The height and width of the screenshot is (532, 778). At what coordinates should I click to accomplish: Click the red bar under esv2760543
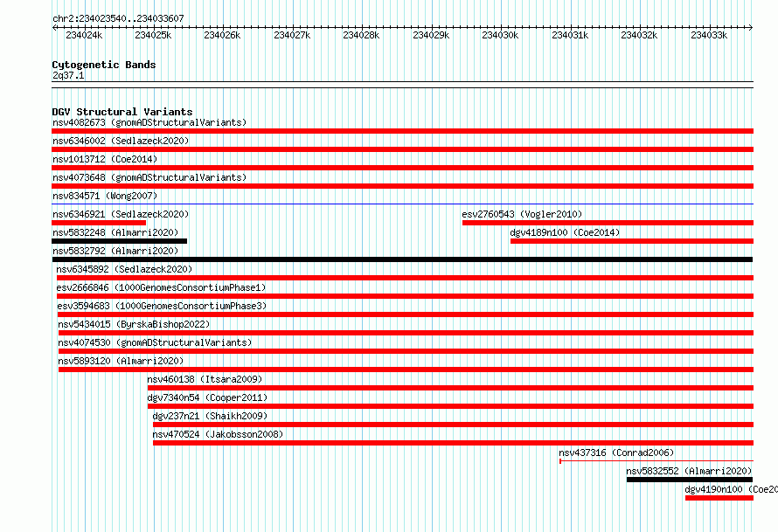tap(608, 223)
